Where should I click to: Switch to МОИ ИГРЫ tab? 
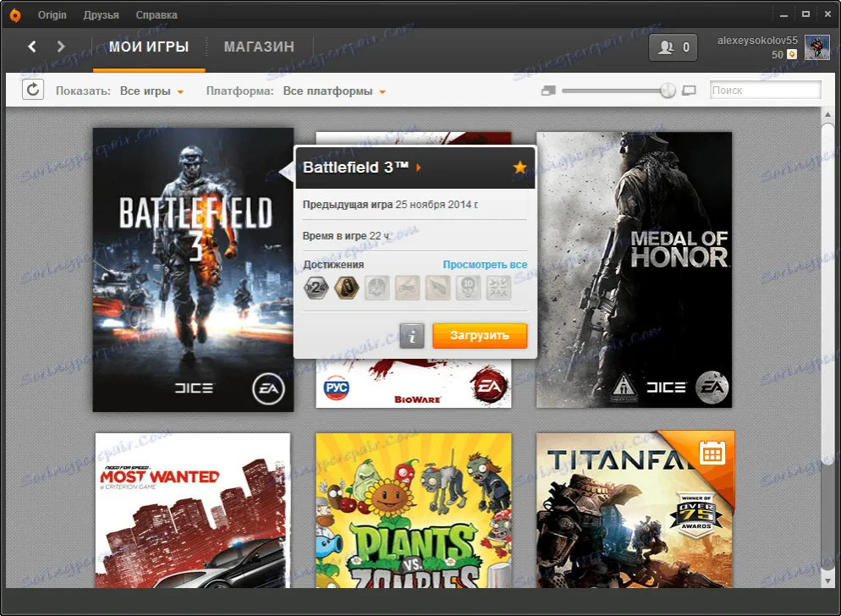click(x=149, y=47)
